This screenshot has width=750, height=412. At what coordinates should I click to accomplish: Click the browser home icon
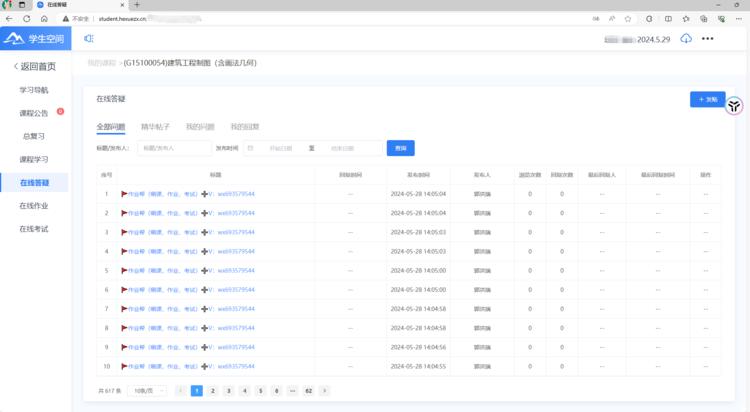(62, 18)
